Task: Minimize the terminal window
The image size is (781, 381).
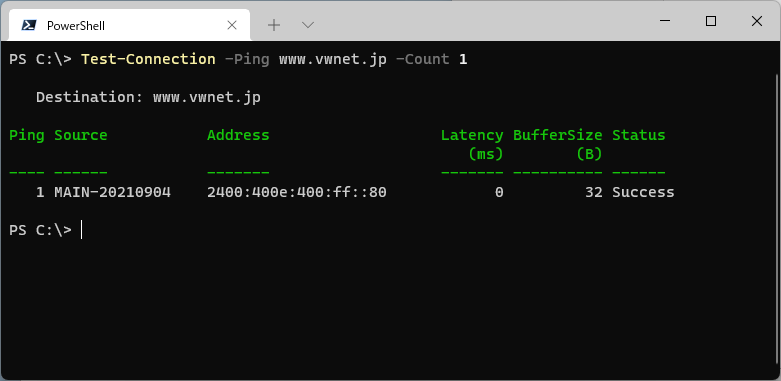Action: (x=664, y=21)
